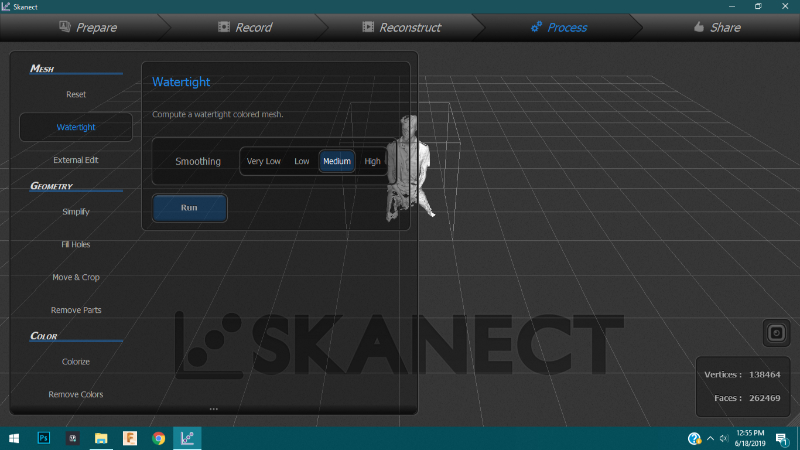The height and width of the screenshot is (450, 800).
Task: Launch Photoshop from the taskbar
Action: 44,438
